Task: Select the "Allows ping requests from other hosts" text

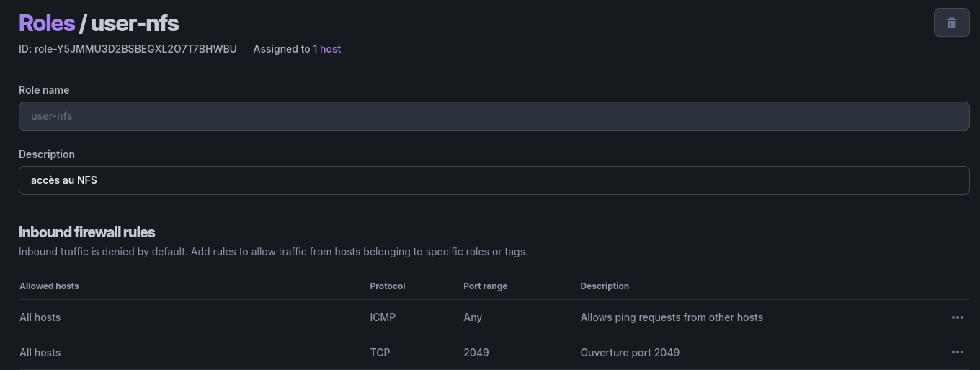Action: [x=672, y=317]
